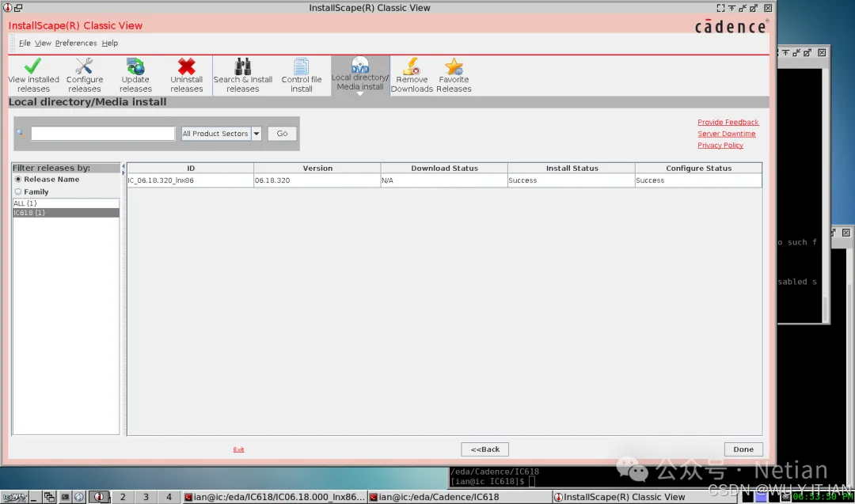Click the 06.18.320 version cell
The image size is (855, 504).
(317, 180)
